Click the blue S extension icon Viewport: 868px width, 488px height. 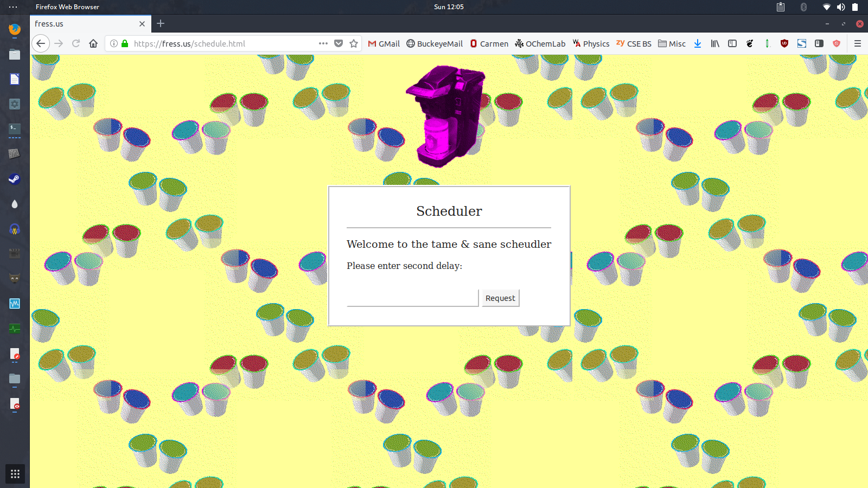(802, 43)
